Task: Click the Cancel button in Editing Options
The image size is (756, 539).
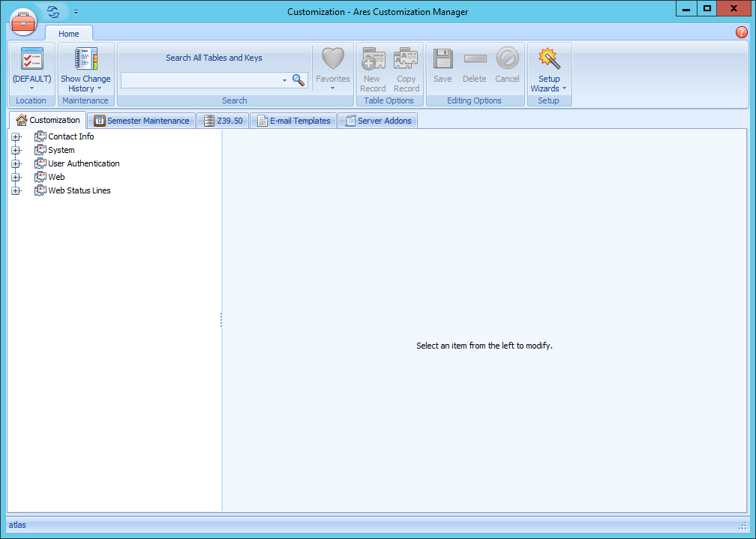Action: pos(507,64)
